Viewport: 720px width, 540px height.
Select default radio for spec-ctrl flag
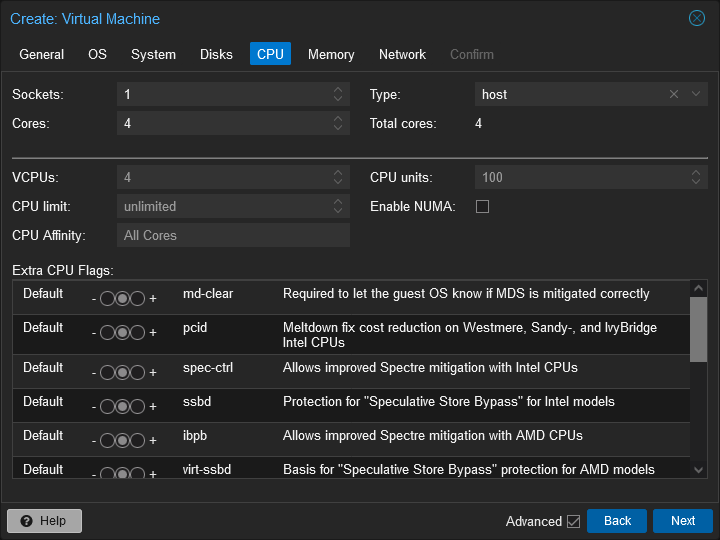point(122,373)
